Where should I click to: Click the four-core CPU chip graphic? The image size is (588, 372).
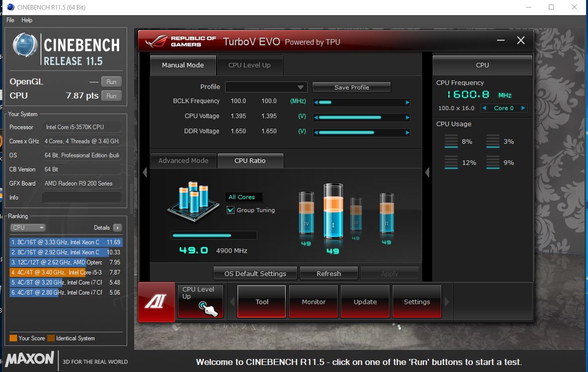(193, 202)
